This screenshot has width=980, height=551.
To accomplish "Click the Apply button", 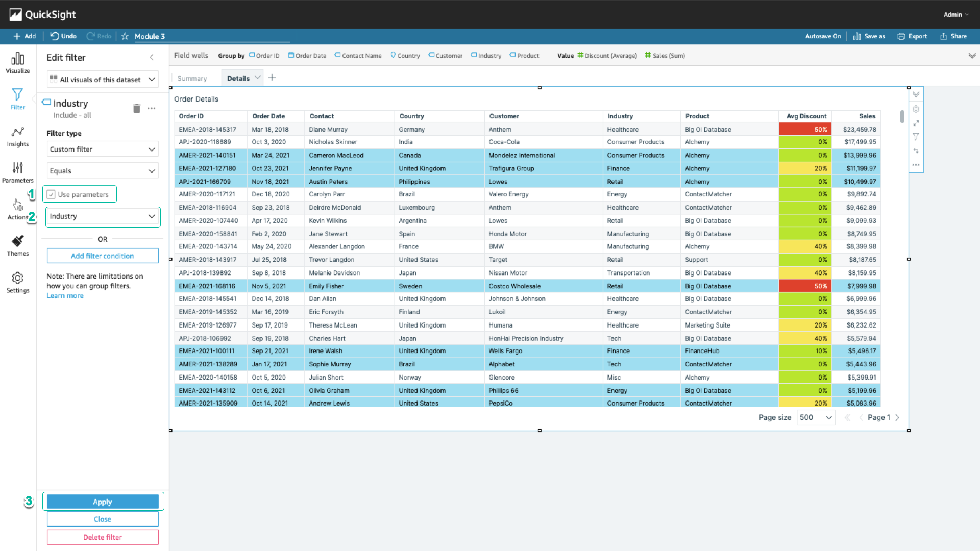I will coord(103,502).
